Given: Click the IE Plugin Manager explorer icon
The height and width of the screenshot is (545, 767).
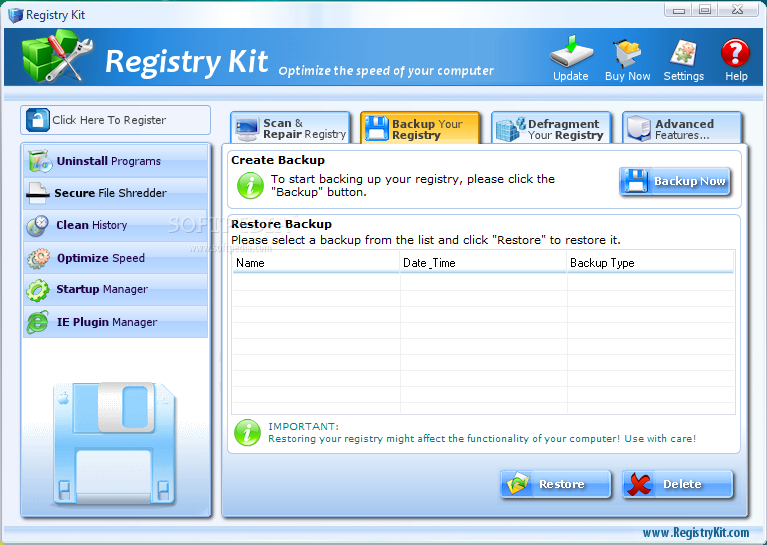Looking at the screenshot, I should click(38, 322).
